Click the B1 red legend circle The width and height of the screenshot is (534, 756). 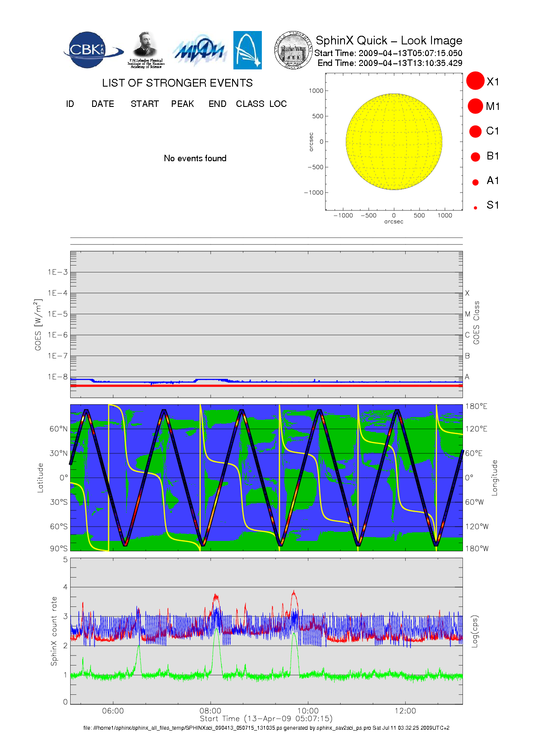point(475,156)
